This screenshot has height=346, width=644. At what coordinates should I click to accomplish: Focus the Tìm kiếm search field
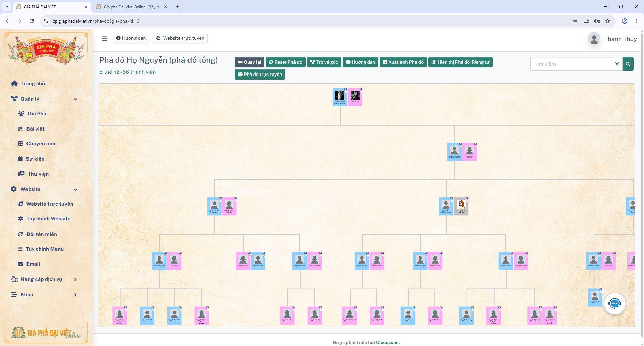[574, 64]
